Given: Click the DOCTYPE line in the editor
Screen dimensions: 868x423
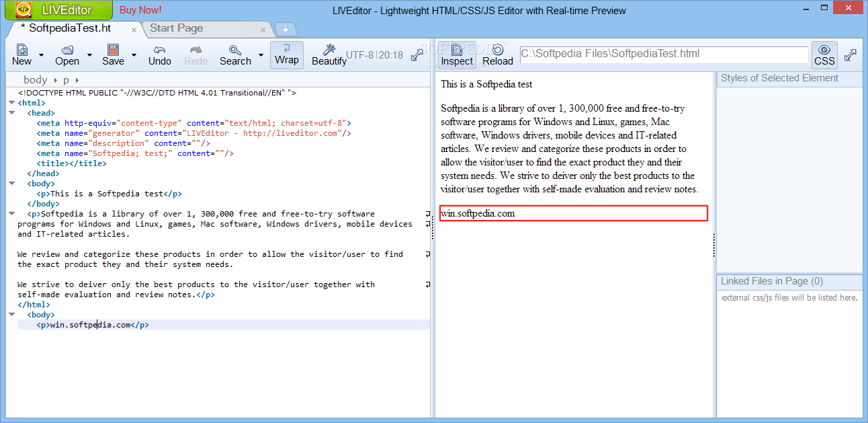Looking at the screenshot, I should click(157, 93).
